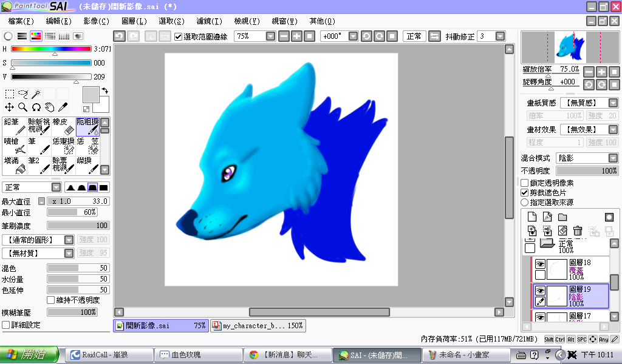Switch to Chrome 新消息 window in taskbar

pos(287,355)
